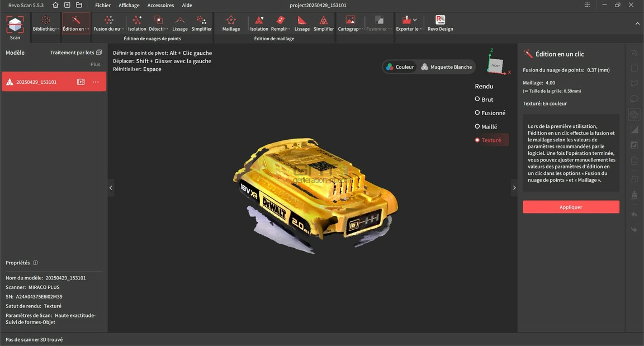This screenshot has width=644, height=346.
Task: Switch display to Maquette Blanche
Action: point(447,67)
